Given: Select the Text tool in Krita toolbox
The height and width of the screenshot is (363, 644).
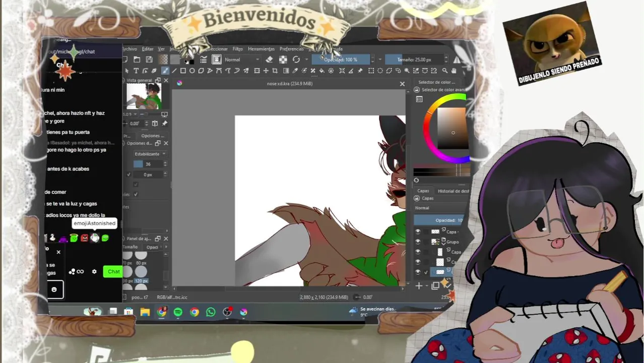Looking at the screenshot, I should pos(136,71).
